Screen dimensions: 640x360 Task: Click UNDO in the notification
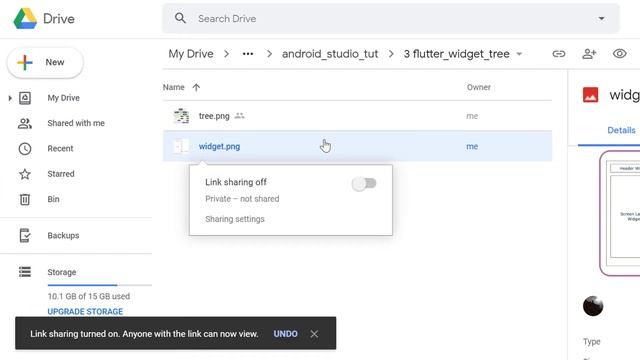point(285,334)
